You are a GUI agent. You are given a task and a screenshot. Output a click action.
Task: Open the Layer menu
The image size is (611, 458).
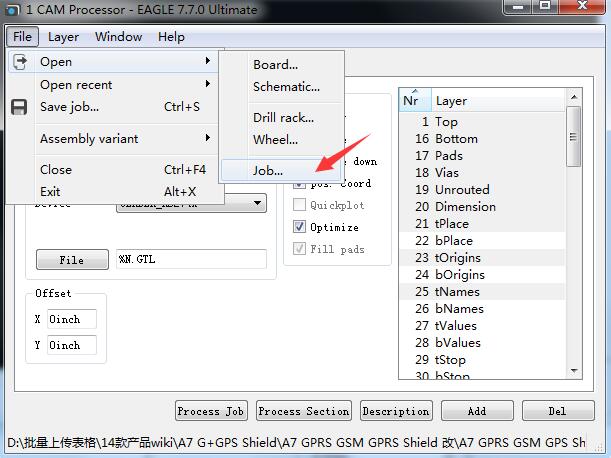click(63, 37)
